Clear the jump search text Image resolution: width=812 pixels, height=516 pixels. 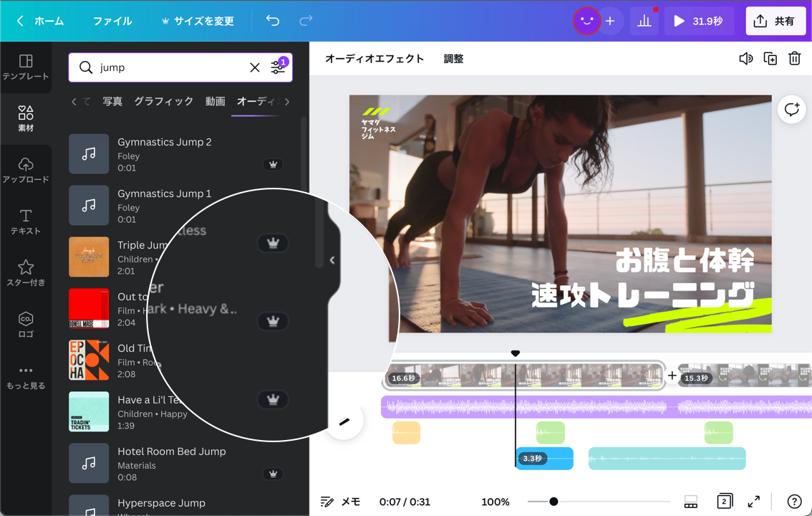255,67
